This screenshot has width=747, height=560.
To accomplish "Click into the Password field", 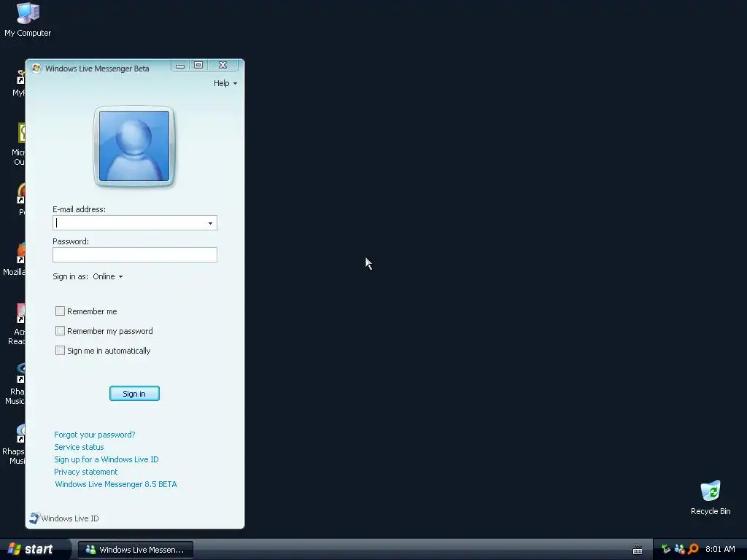I will (x=135, y=254).
